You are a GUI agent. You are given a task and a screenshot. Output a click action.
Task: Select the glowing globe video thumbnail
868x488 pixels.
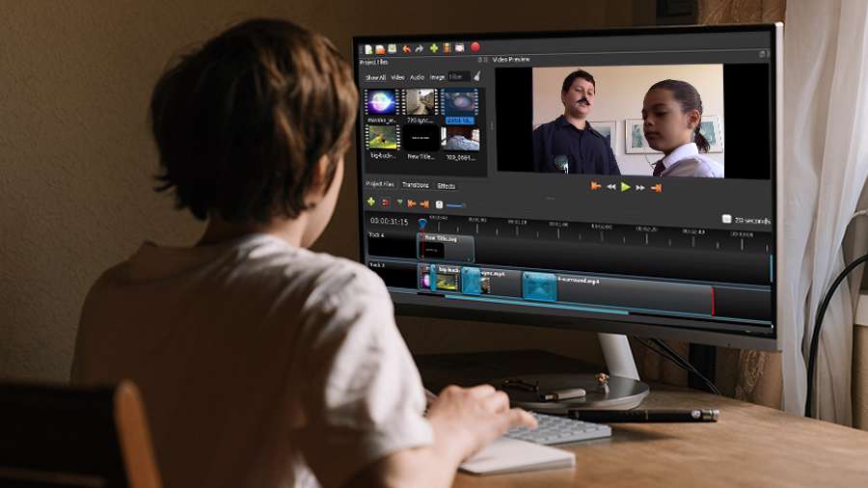click(x=382, y=102)
